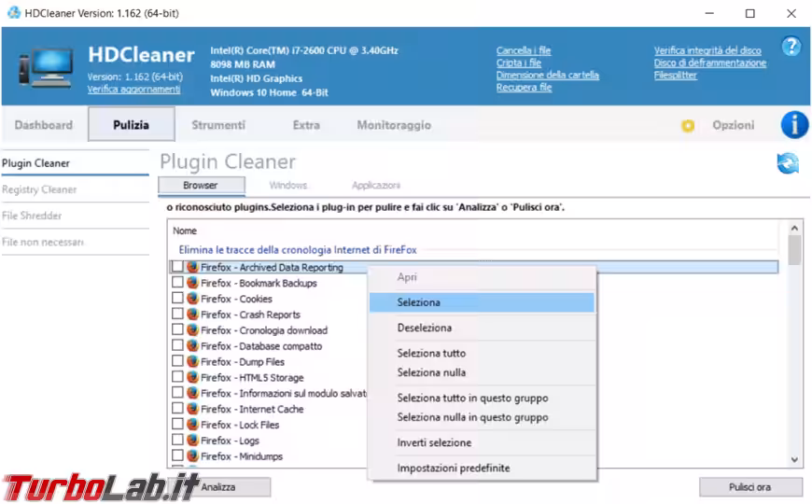Open the Recupera file link
This screenshot has height=504, width=812.
coord(524,87)
